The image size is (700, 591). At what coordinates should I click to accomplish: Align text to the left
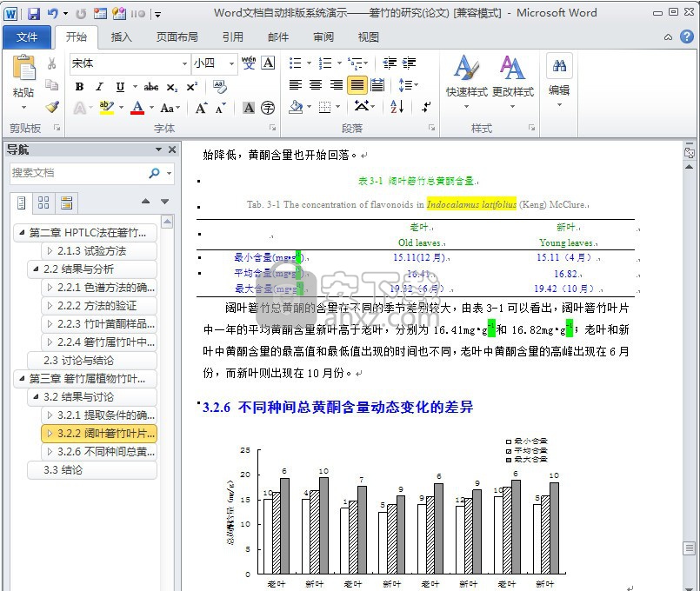[x=295, y=84]
